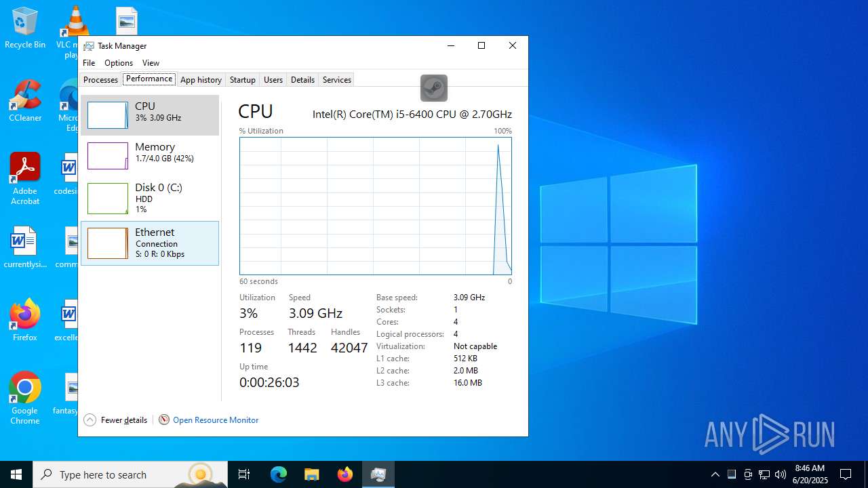
Task: Open the Recycle Bin desktop icon
Action: (25, 28)
